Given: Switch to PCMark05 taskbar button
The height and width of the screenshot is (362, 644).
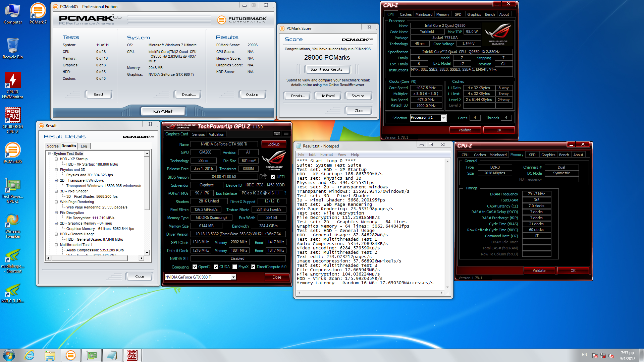Looking at the screenshot, I should pos(70,355).
